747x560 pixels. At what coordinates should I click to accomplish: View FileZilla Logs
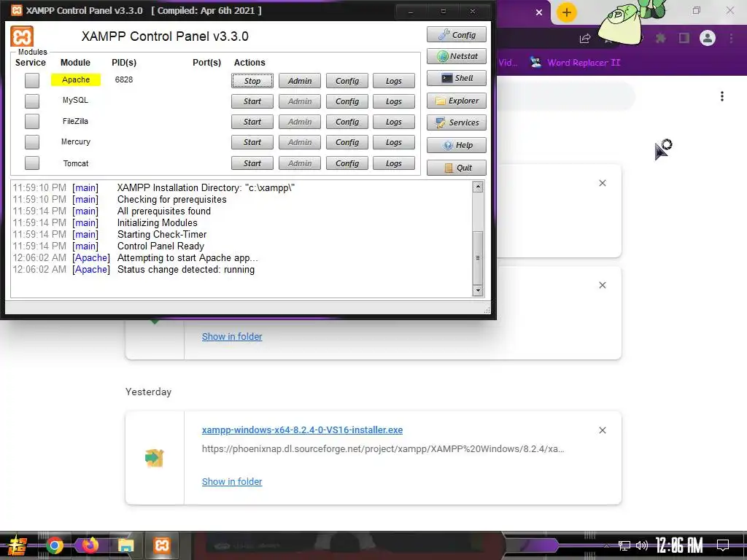(x=393, y=122)
